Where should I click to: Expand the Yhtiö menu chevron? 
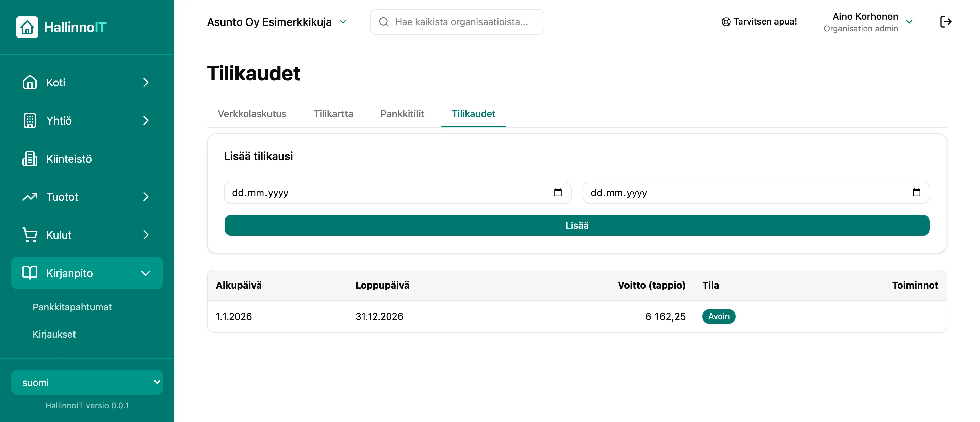(146, 120)
